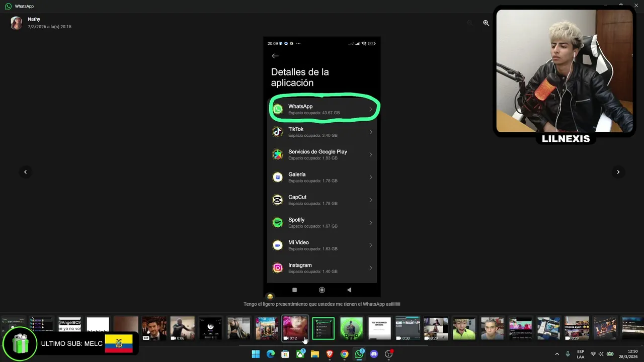The image size is (644, 362).
Task: Open thumbnail of man in yellow-green shirt
Action: coord(464,328)
